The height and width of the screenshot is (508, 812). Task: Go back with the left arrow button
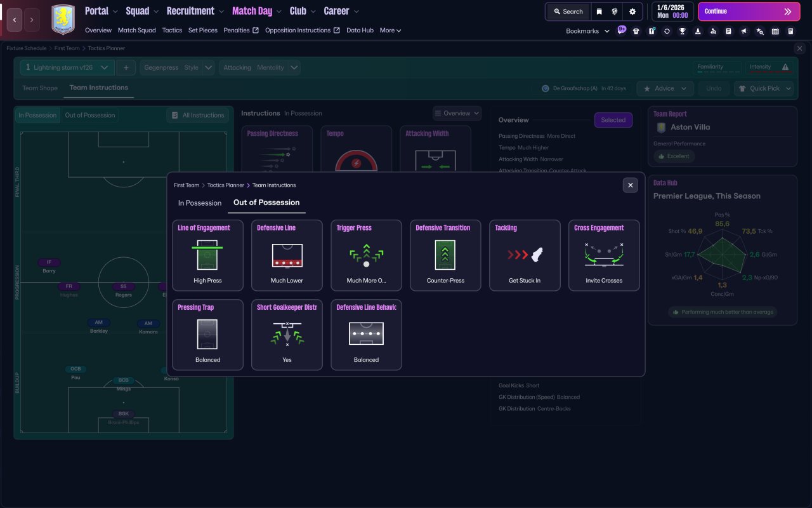pos(15,20)
